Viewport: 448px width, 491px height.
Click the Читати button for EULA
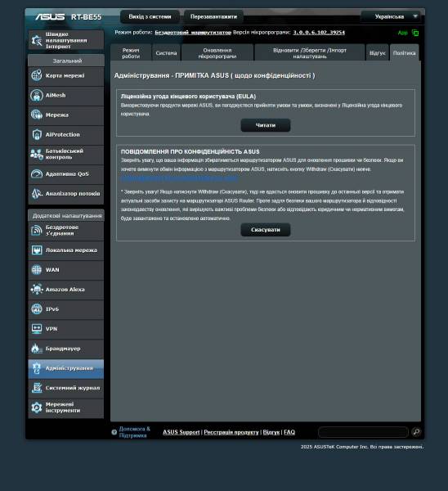(266, 125)
